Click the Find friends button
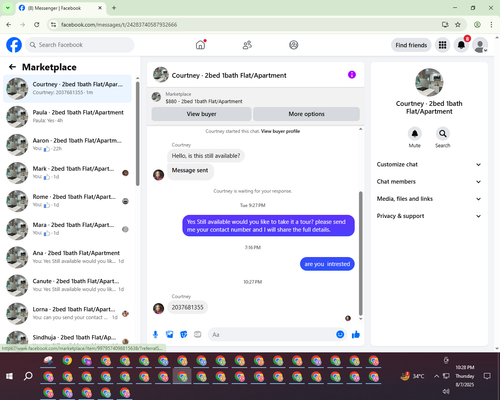 point(411,45)
